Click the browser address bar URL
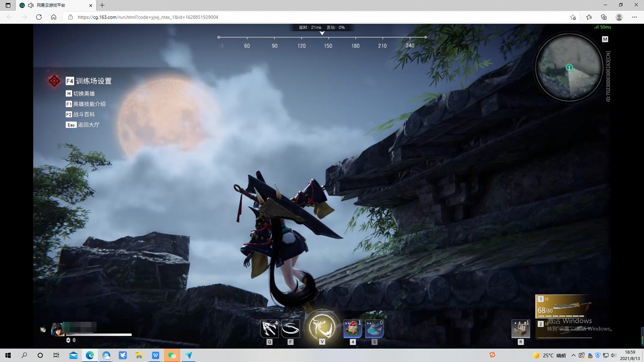The width and height of the screenshot is (644, 362). 148,17
